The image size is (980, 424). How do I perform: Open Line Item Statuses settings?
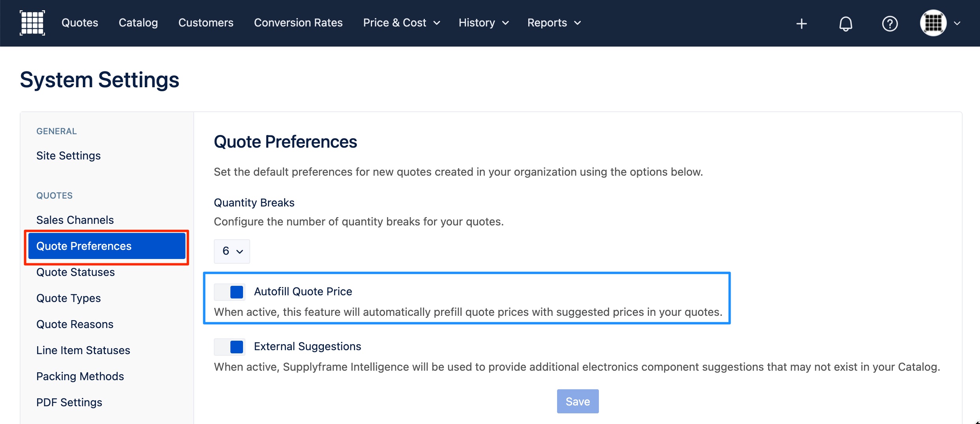coord(83,350)
